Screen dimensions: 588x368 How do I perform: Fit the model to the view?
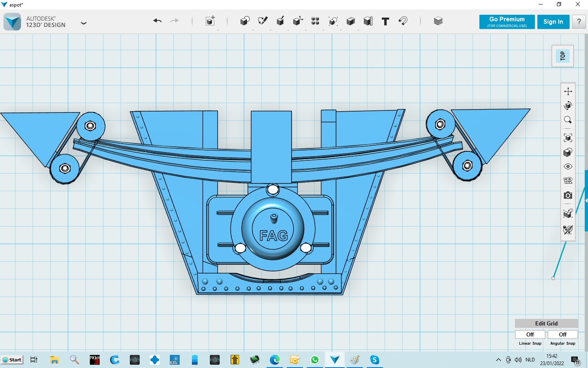click(x=568, y=138)
